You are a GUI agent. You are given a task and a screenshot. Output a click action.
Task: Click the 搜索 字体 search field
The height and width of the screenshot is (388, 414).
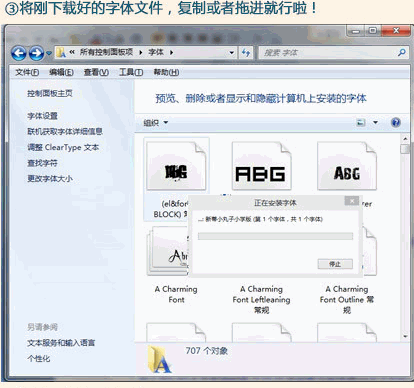pyautogui.click(x=328, y=53)
